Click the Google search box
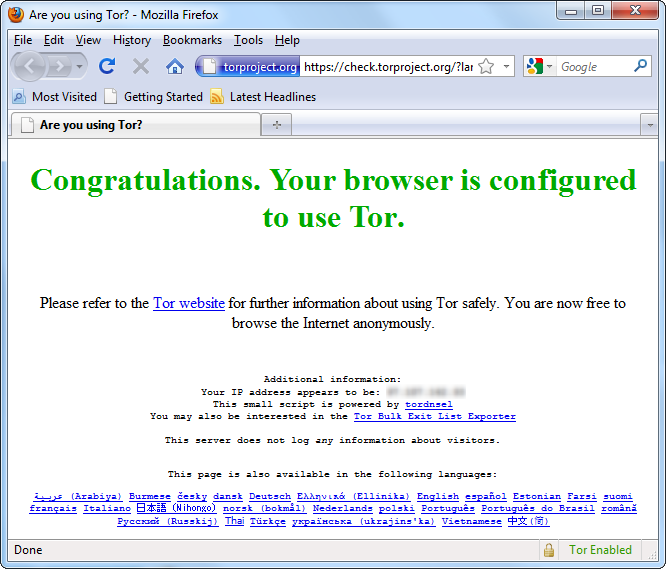This screenshot has height=569, width=666. tap(595, 67)
